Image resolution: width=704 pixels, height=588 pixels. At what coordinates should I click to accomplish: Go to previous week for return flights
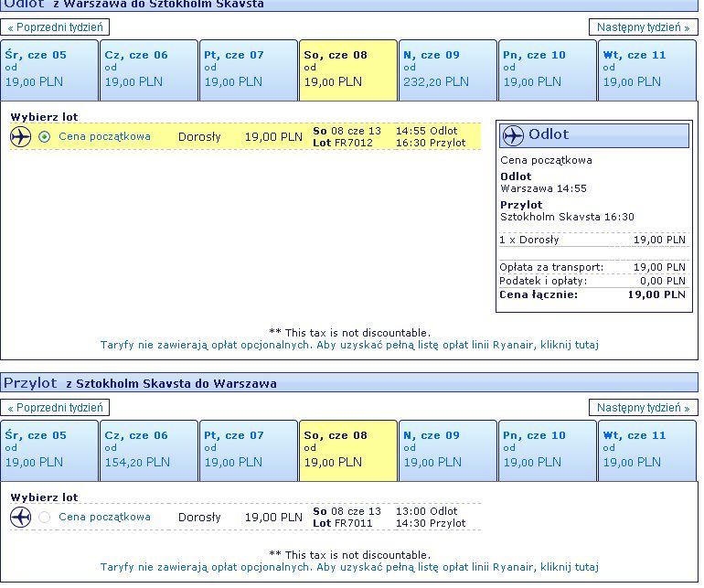[55, 408]
